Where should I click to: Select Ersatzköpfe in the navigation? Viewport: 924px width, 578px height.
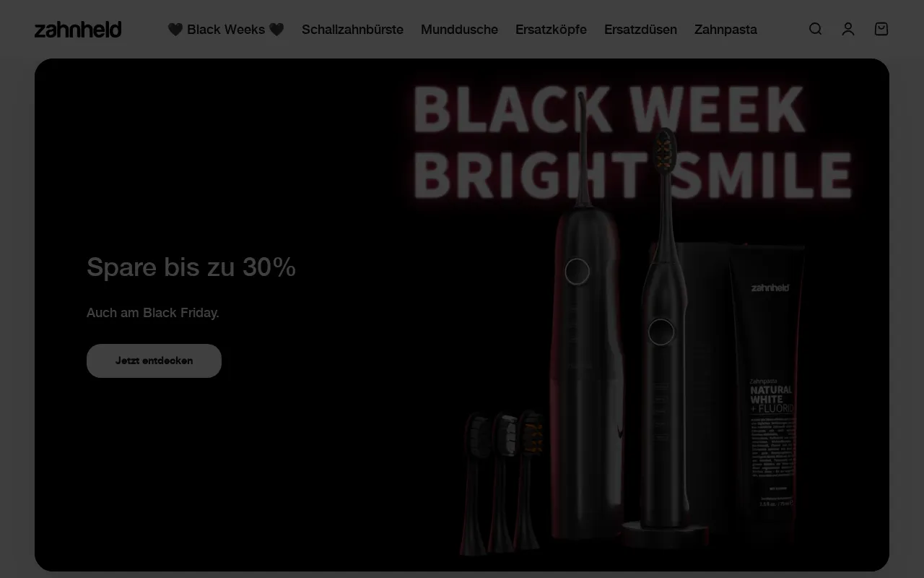(x=551, y=30)
